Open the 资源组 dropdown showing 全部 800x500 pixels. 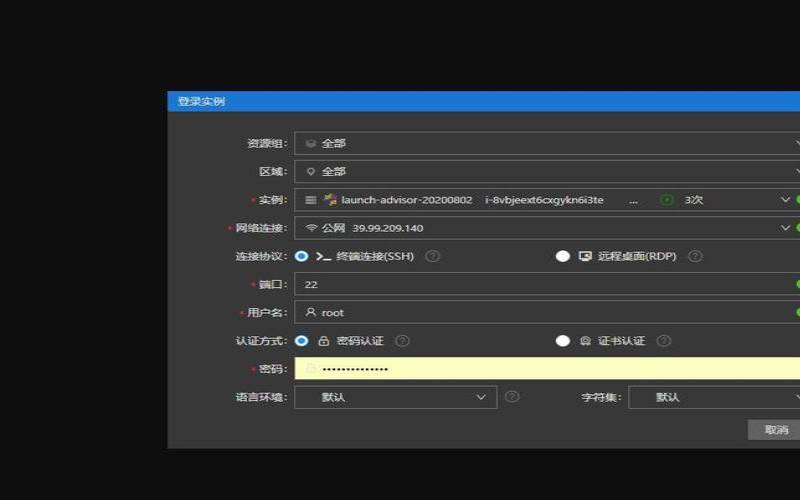tap(547, 143)
